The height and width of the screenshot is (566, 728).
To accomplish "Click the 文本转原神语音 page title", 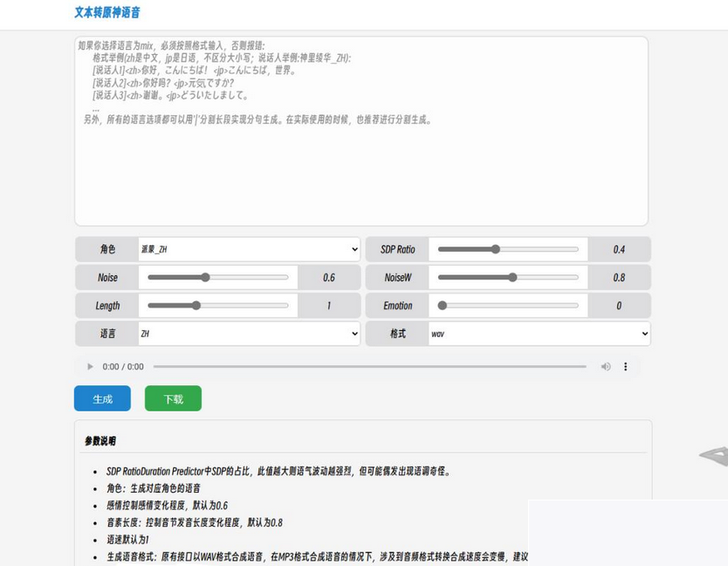I will tap(107, 13).
